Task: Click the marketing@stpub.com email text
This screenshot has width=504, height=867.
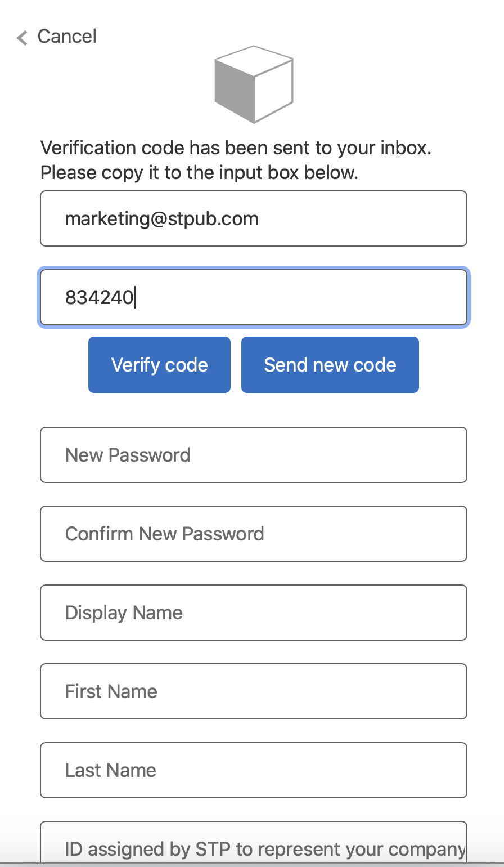Action: 162,218
